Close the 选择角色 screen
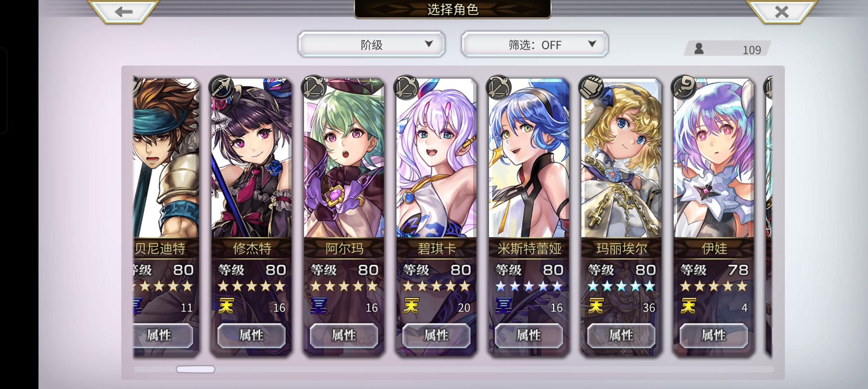Image resolution: width=868 pixels, height=389 pixels. point(782,12)
